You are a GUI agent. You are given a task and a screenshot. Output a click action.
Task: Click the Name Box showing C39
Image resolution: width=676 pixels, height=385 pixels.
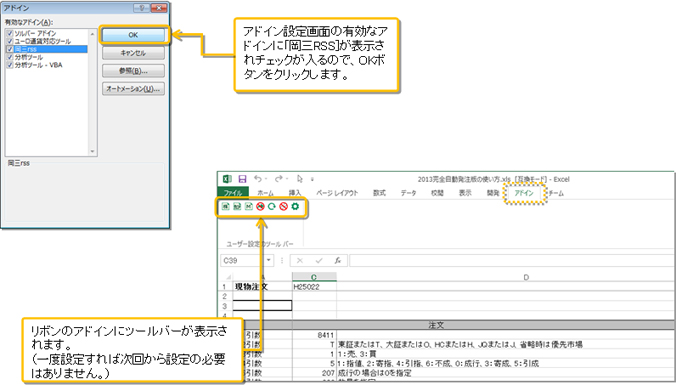[243, 260]
